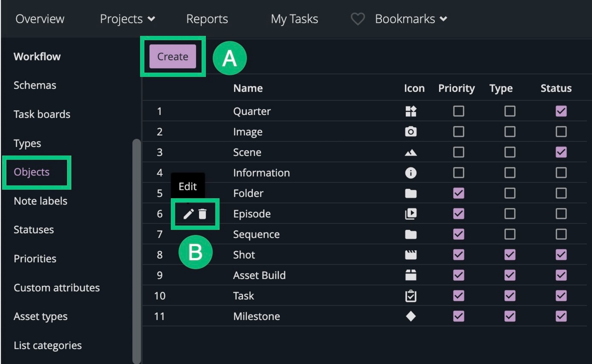Toggle Type checkbox for Milestone
Image resolution: width=592 pixels, height=364 pixels.
pyautogui.click(x=510, y=316)
